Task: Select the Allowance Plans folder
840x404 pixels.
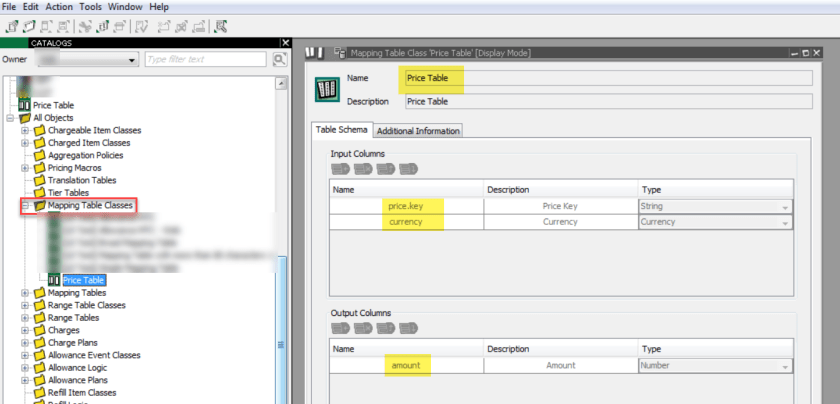Action: [x=78, y=380]
